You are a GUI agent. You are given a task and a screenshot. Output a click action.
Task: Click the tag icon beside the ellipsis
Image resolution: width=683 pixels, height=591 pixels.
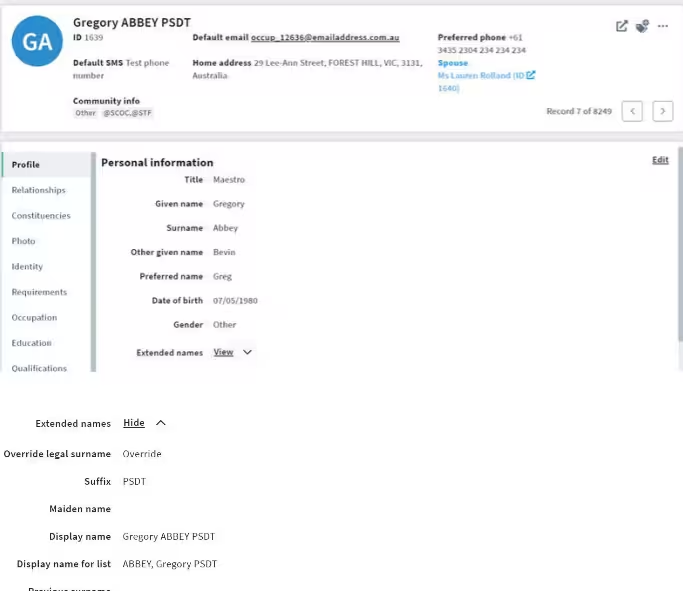coord(642,26)
